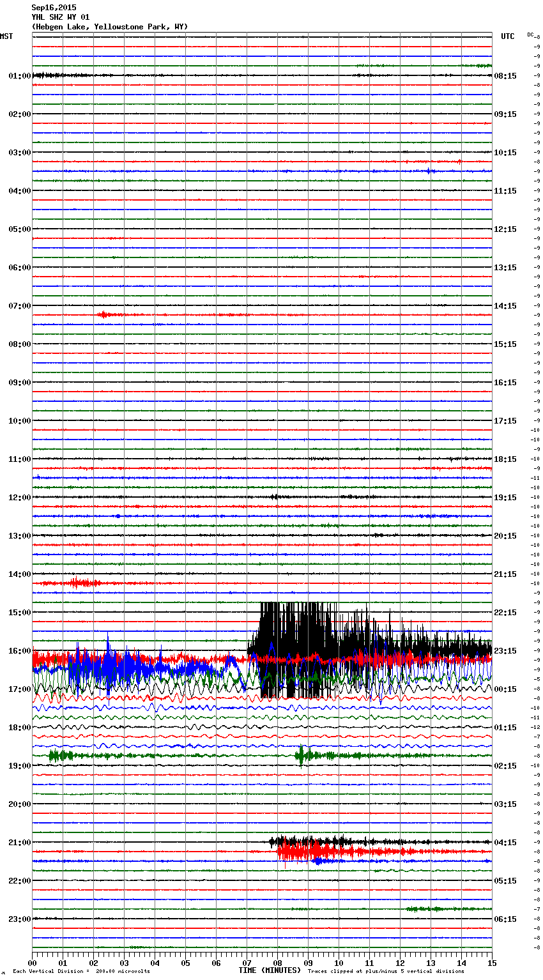543x980 pixels.
Task: Click the 18:15 UTC time label
Action: coord(505,459)
